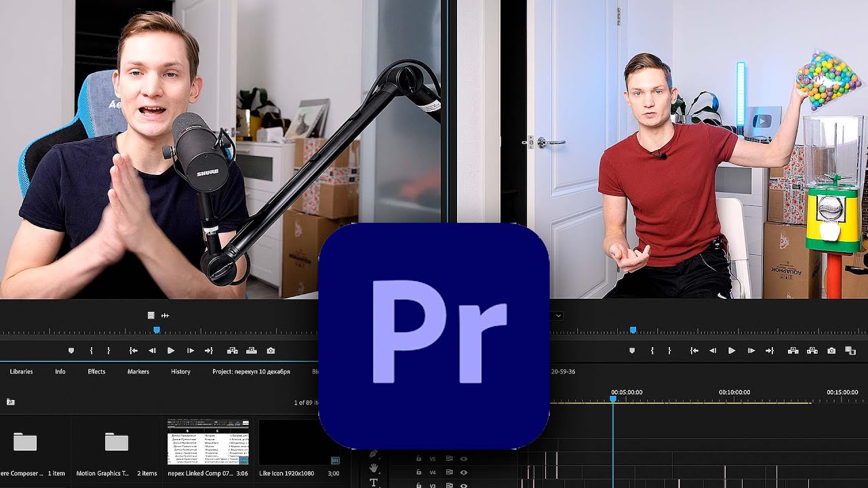Click Source monitor blue playhead
868x488 pixels.
157,329
